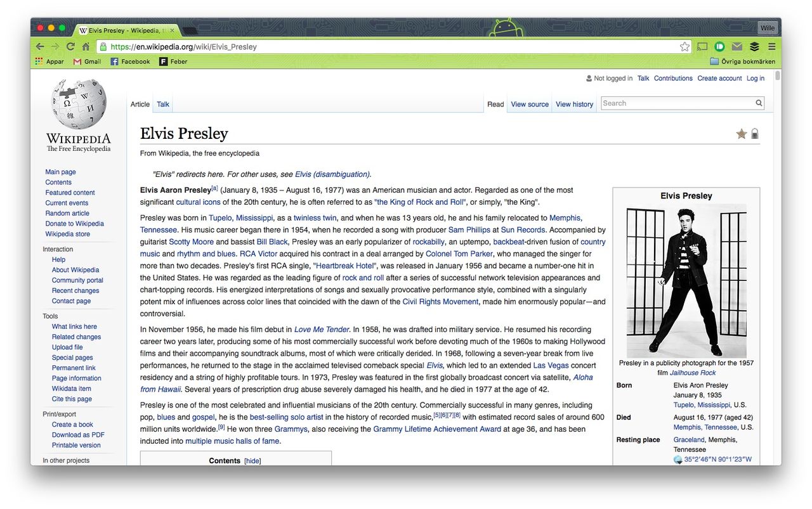Open the Elvis (disambiguation) link

click(332, 174)
